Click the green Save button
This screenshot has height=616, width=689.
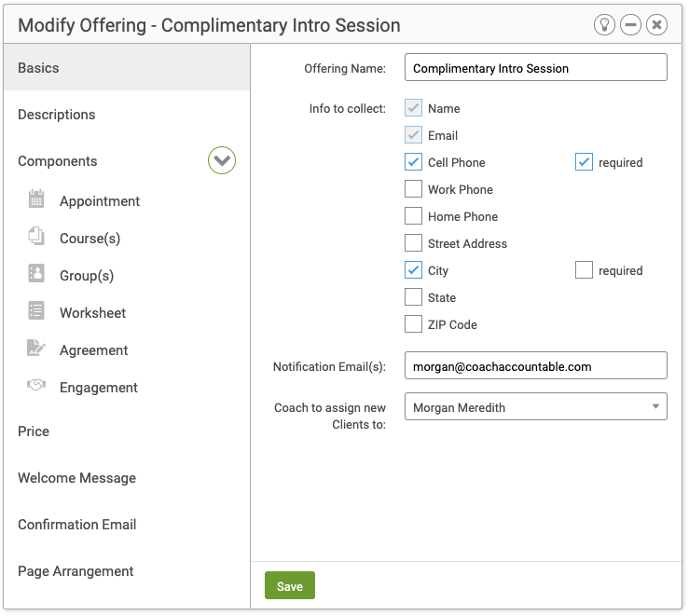click(x=290, y=585)
